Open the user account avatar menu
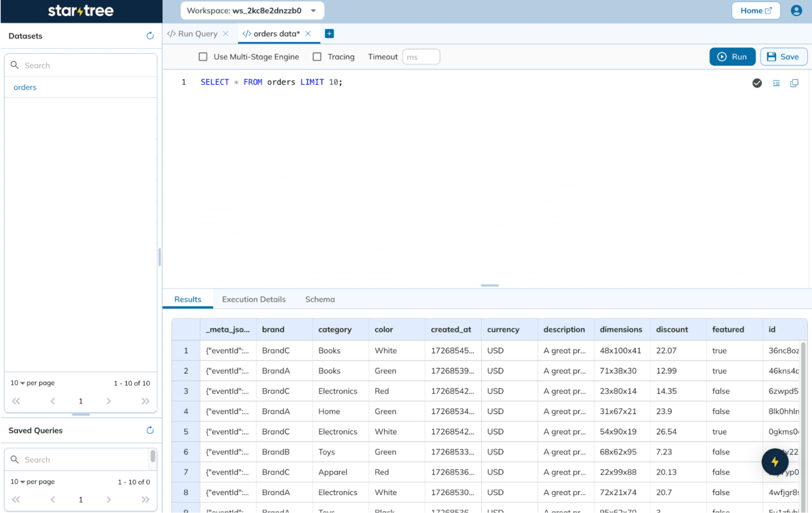 [x=796, y=11]
